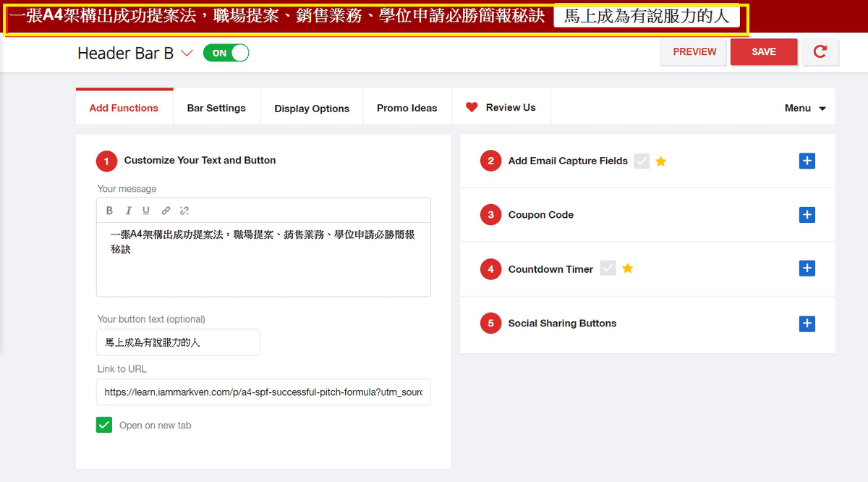Click the Header Bar B title text
Viewport: 868px width, 482px height.
click(125, 53)
